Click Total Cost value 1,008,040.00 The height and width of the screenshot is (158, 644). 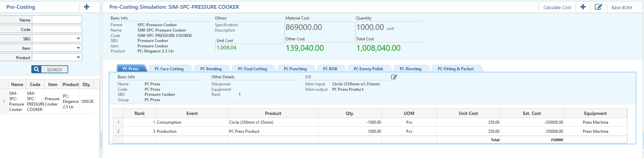click(x=378, y=48)
